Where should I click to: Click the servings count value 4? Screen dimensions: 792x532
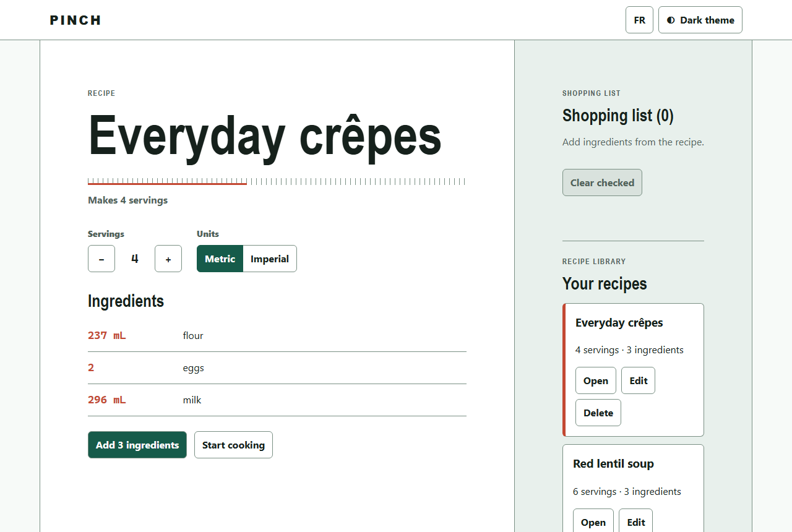point(135,259)
